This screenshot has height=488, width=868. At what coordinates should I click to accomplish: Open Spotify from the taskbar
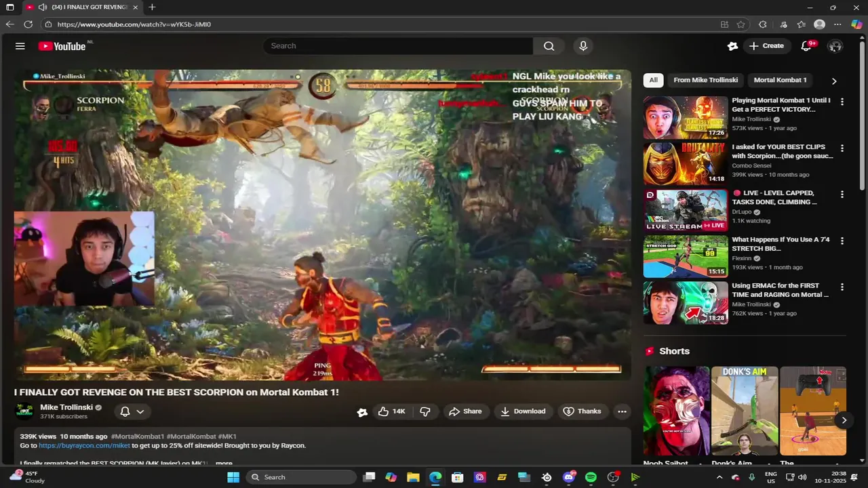click(591, 477)
